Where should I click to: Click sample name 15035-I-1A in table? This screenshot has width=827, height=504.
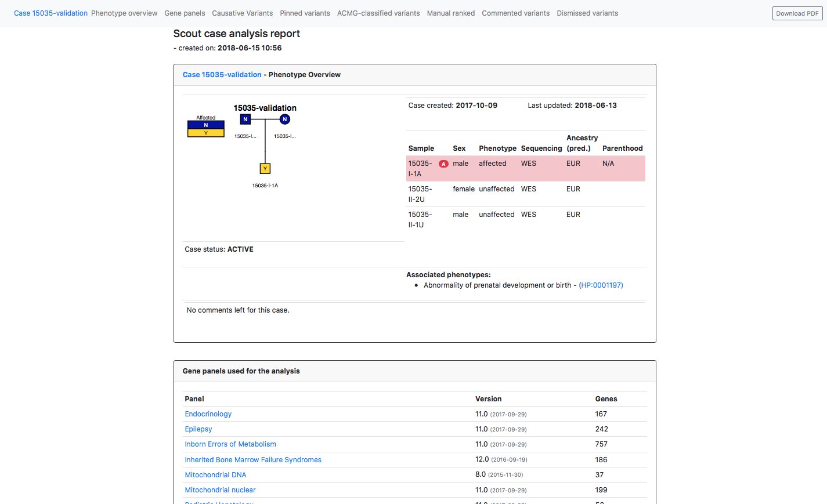click(x=420, y=169)
